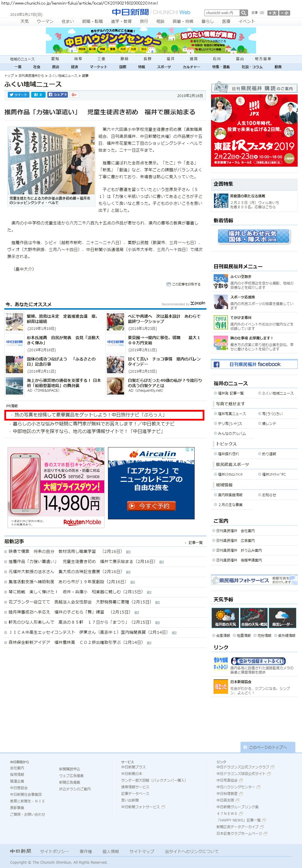Open the 日刊県民福井 facebook banner

(x=254, y=364)
